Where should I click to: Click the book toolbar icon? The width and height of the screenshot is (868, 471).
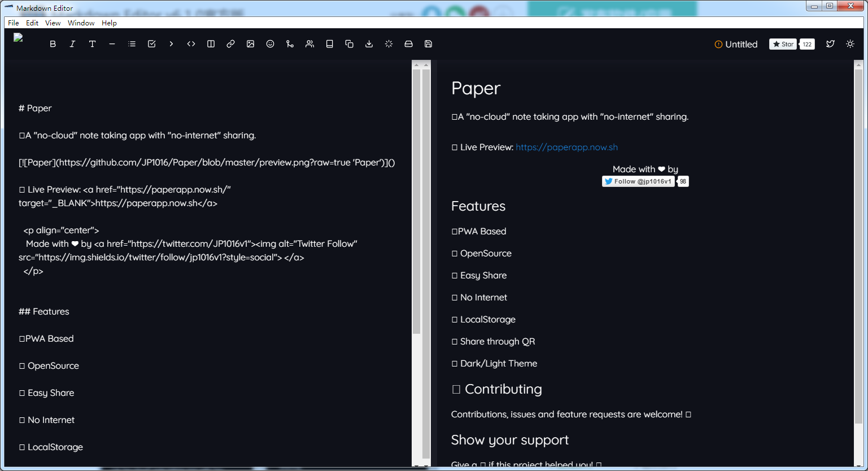pos(329,44)
